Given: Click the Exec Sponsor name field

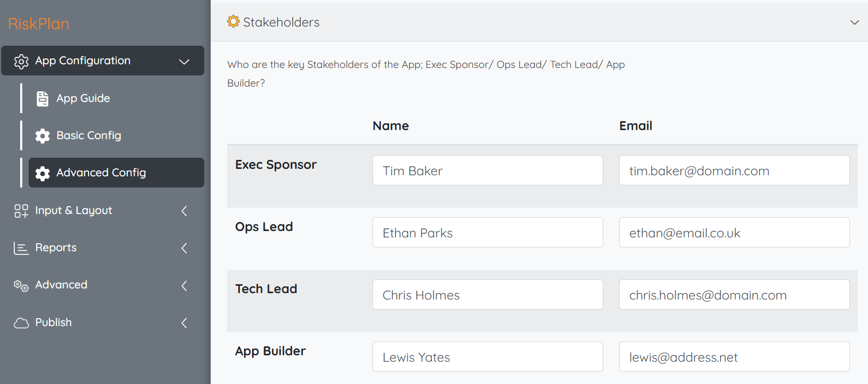Looking at the screenshot, I should click(x=487, y=170).
